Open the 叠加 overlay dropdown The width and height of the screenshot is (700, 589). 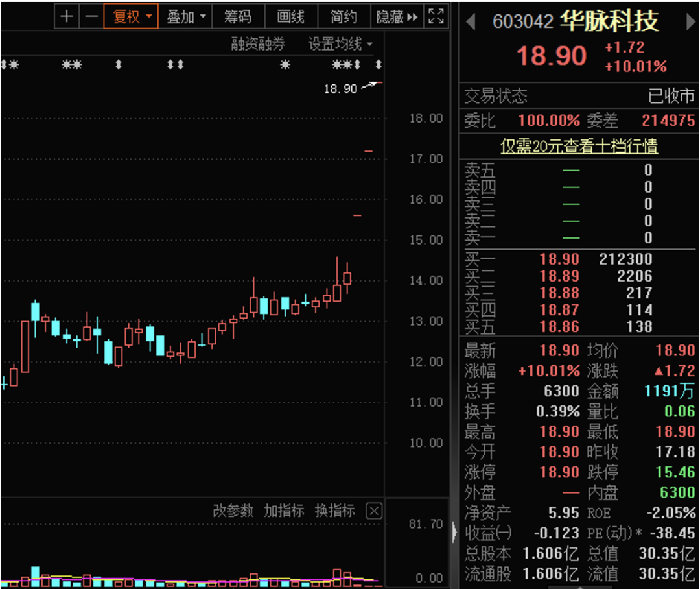pos(186,16)
